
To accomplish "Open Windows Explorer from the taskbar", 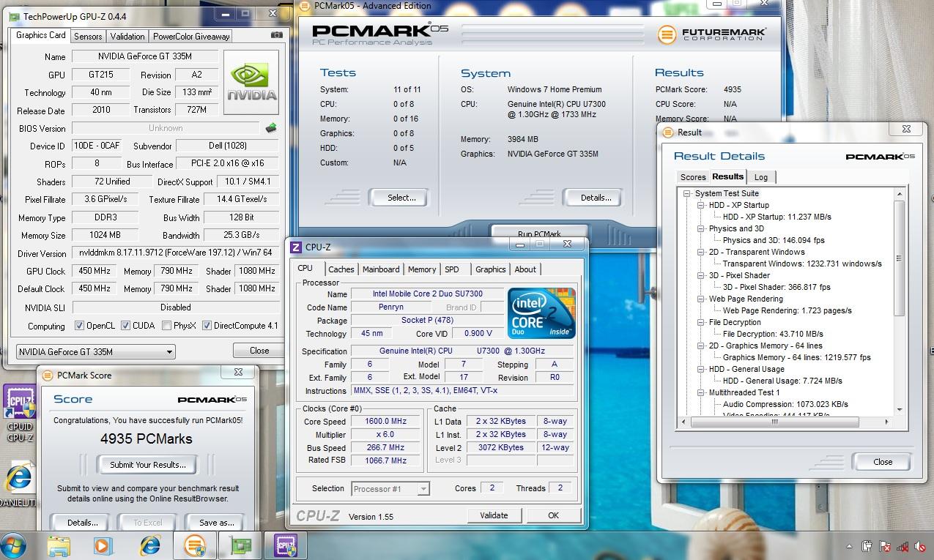I will [x=59, y=546].
